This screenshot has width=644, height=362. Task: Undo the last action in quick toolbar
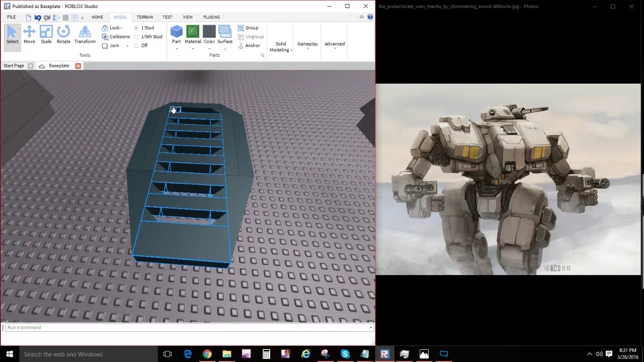[x=38, y=18]
